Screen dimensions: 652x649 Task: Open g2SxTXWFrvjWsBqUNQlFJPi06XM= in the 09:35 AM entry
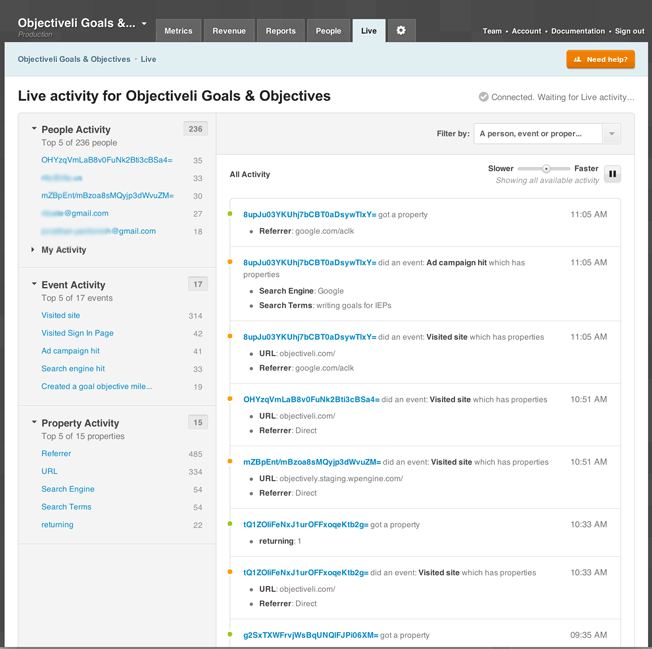click(311, 635)
